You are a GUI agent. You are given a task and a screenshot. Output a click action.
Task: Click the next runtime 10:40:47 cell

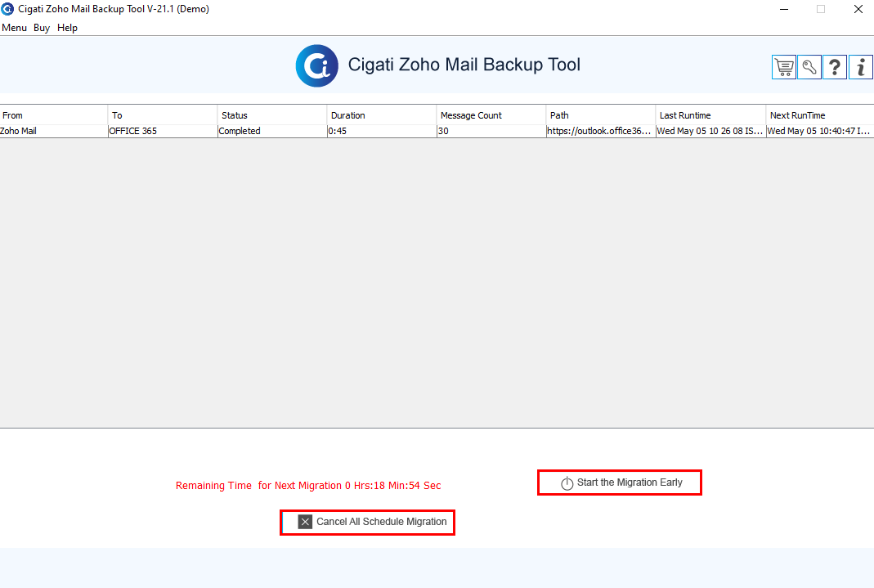[x=820, y=131]
